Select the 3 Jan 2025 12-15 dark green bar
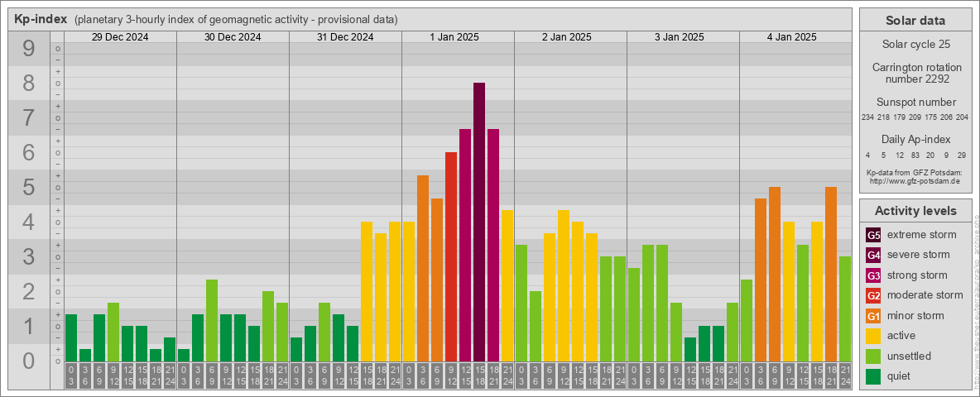Screen dimensions: 980x397 pos(690,350)
